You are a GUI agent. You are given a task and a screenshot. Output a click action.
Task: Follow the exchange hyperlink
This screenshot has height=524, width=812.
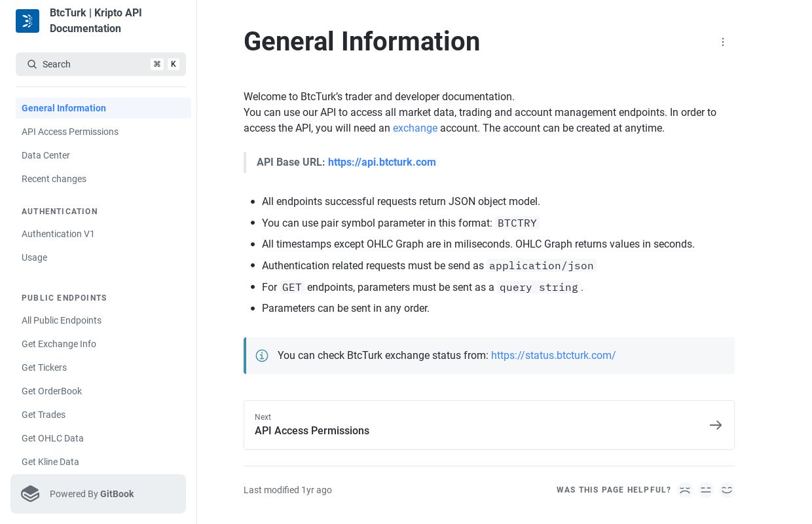(415, 128)
